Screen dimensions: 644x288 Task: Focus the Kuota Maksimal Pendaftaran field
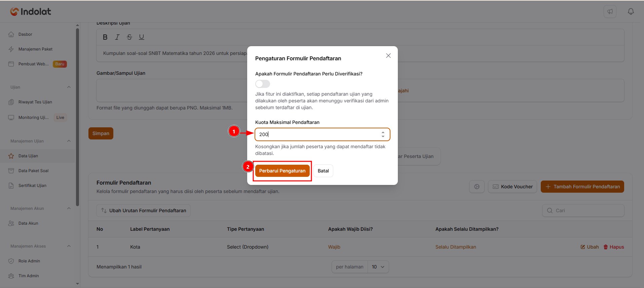323,134
